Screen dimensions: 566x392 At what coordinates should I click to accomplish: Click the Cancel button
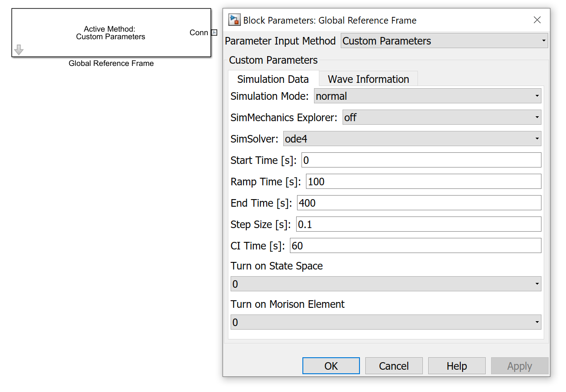click(393, 366)
